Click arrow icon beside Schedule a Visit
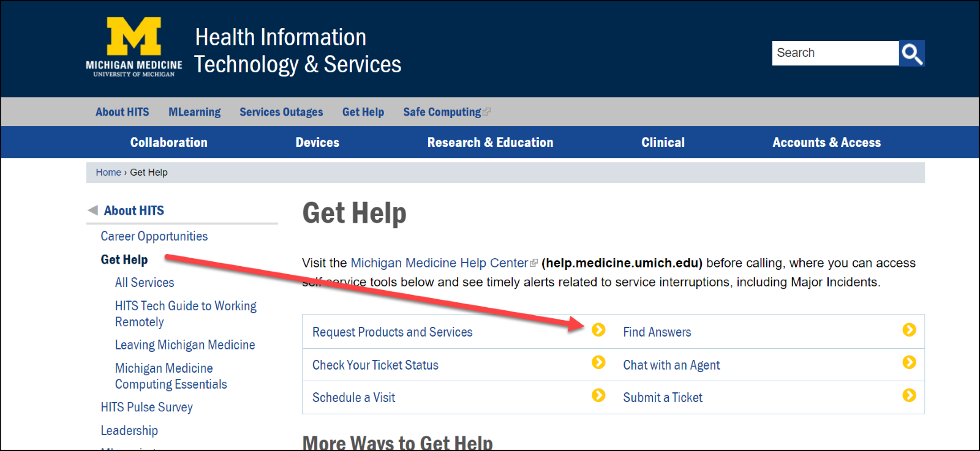The height and width of the screenshot is (451, 980). pos(598,396)
